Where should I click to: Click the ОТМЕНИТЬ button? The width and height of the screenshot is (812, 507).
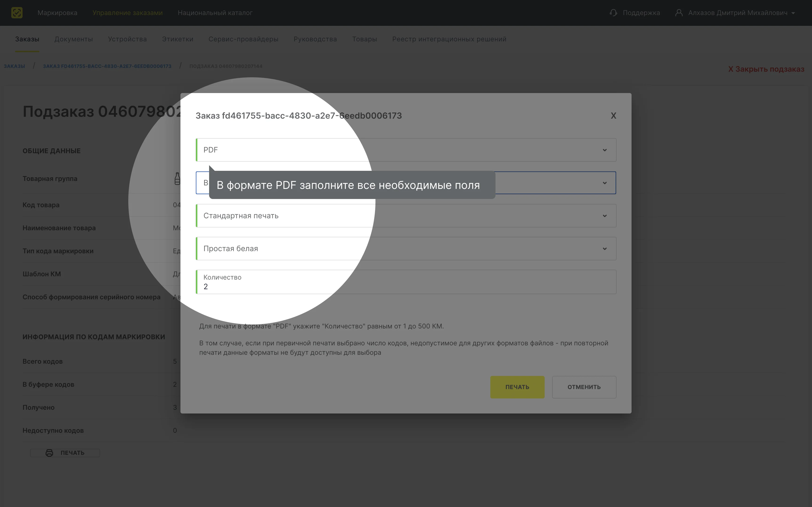(x=584, y=387)
